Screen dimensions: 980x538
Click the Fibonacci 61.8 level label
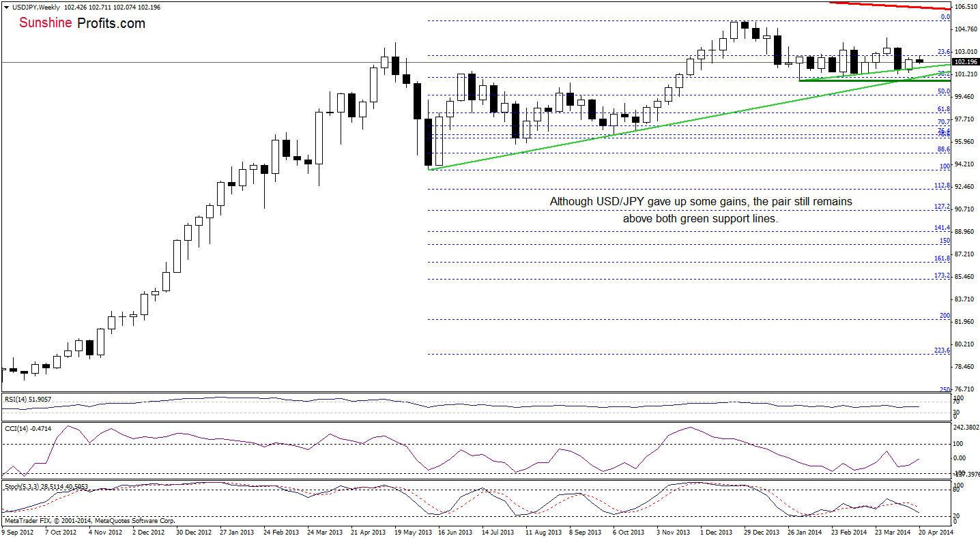coord(944,109)
